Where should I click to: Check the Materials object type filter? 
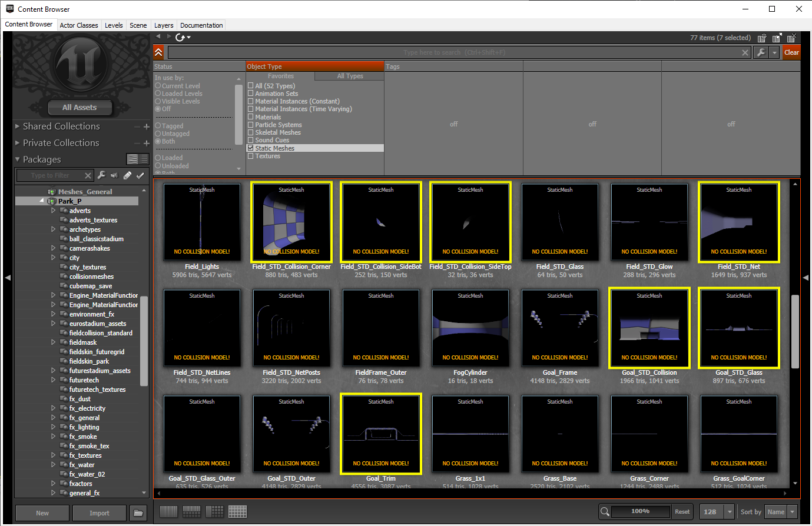pos(251,116)
